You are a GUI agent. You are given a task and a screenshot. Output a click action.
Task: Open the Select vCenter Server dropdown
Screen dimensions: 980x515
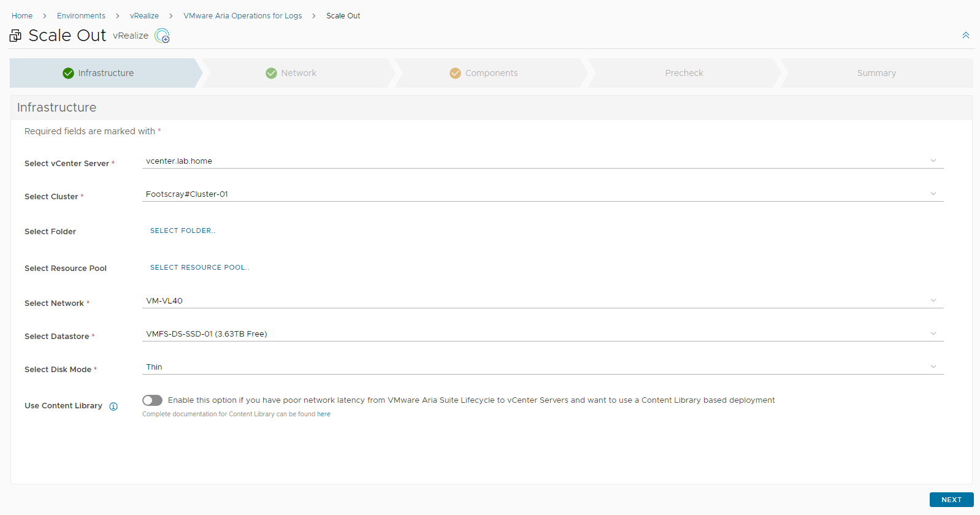click(x=542, y=161)
